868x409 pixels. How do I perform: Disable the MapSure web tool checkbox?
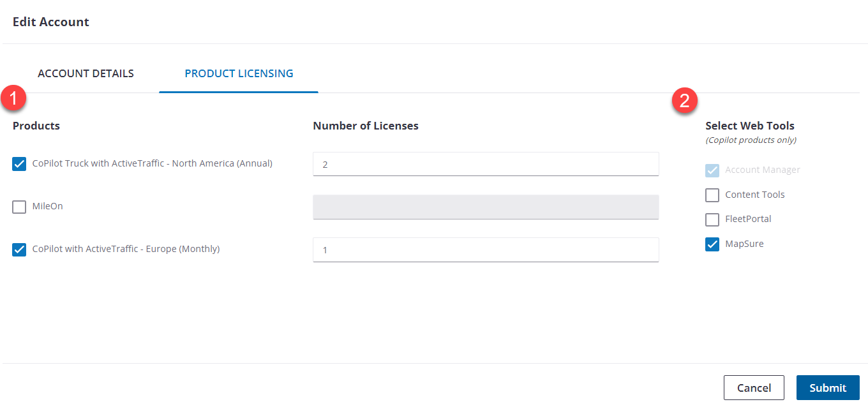click(x=712, y=244)
